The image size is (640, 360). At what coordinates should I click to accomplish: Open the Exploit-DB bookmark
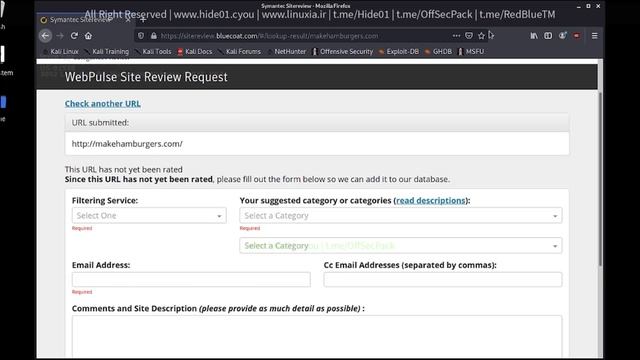(399, 51)
